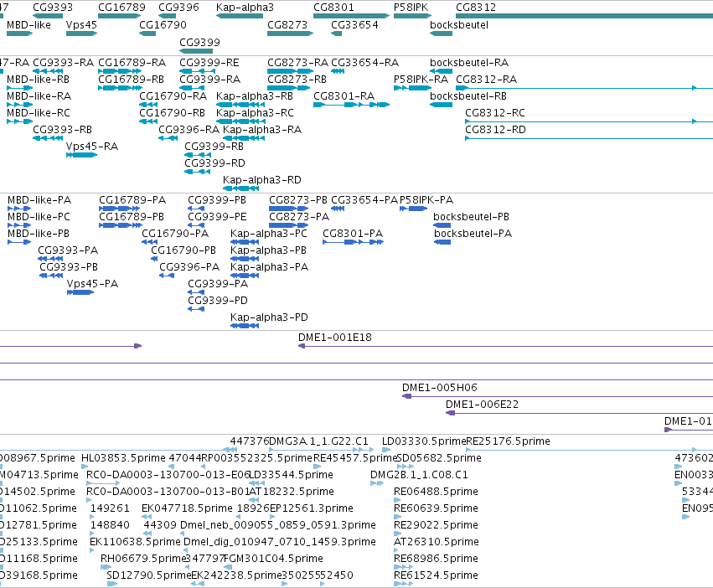Select EST LD03330.5prime

click(424, 441)
